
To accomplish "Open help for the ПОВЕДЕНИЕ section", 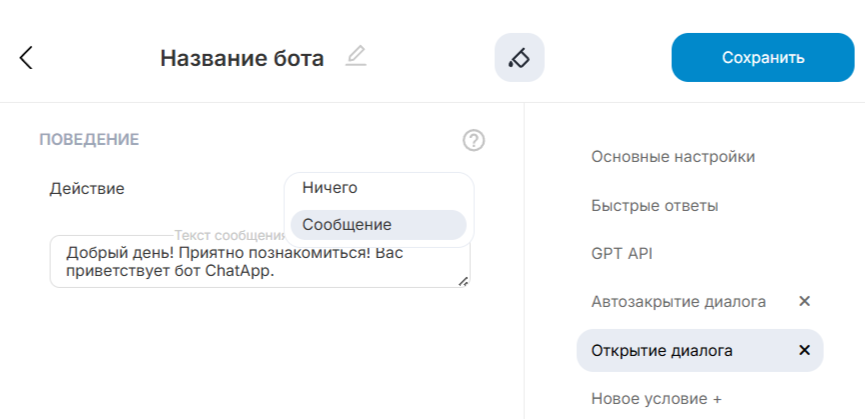I will [474, 140].
